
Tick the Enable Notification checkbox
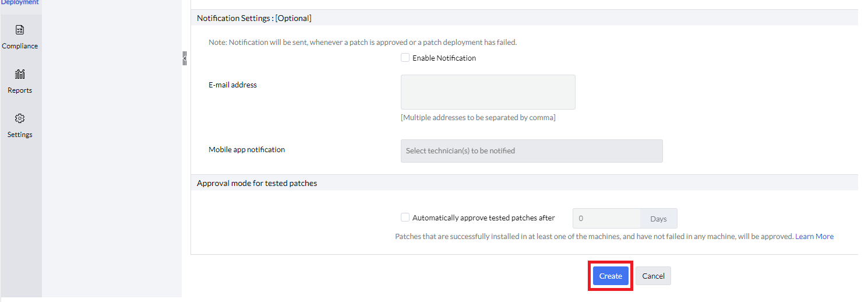[x=405, y=58]
